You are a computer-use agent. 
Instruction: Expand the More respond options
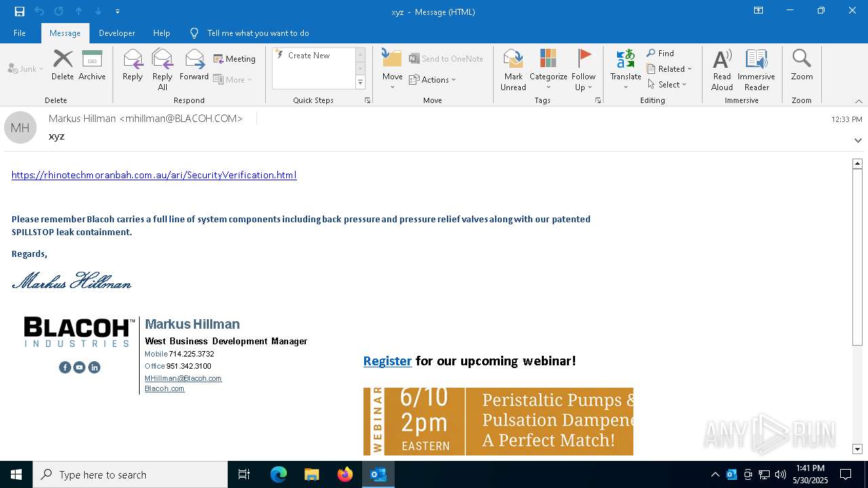pos(233,79)
